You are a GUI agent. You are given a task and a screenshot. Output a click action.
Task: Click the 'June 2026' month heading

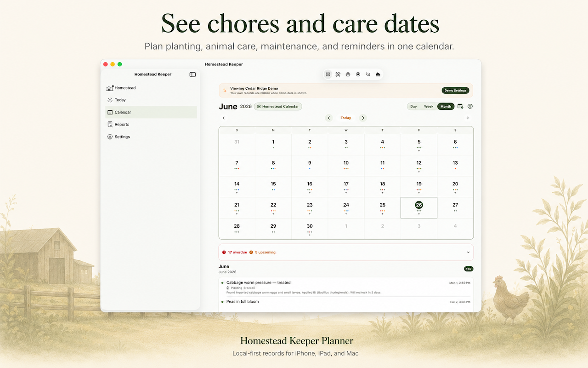[235, 106]
